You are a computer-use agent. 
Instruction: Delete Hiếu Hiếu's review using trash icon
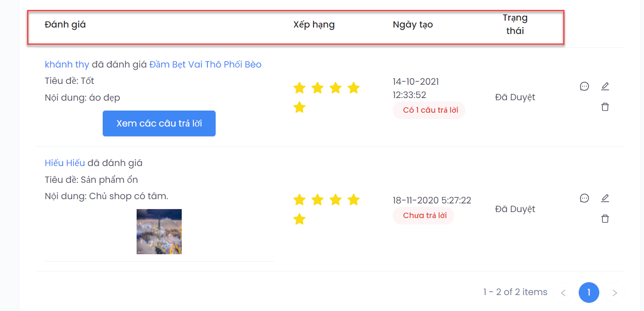tap(605, 219)
